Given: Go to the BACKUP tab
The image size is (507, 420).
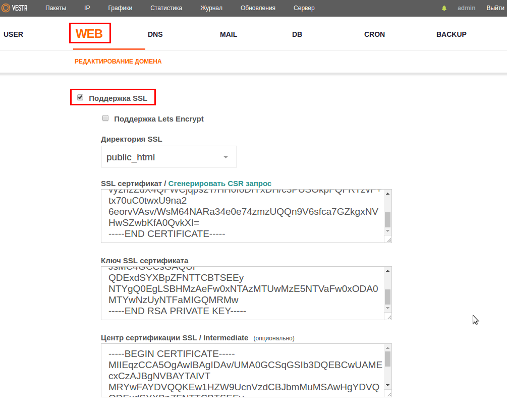Looking at the screenshot, I should (451, 35).
